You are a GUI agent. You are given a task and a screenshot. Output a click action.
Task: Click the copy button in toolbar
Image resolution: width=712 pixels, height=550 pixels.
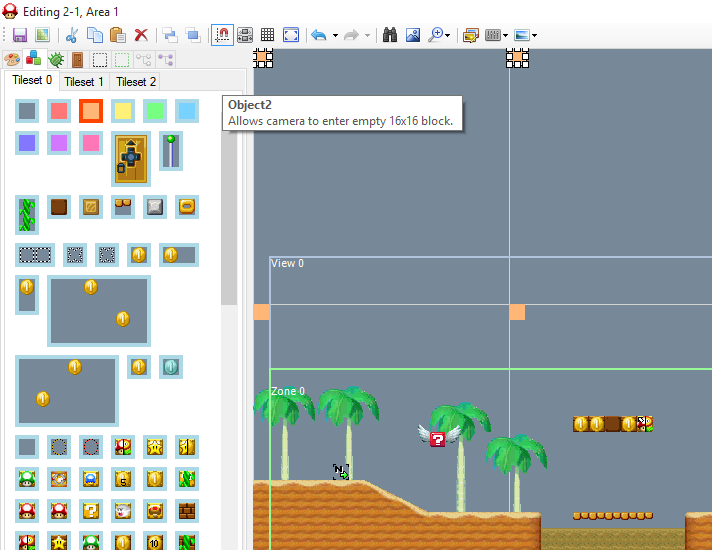point(95,35)
